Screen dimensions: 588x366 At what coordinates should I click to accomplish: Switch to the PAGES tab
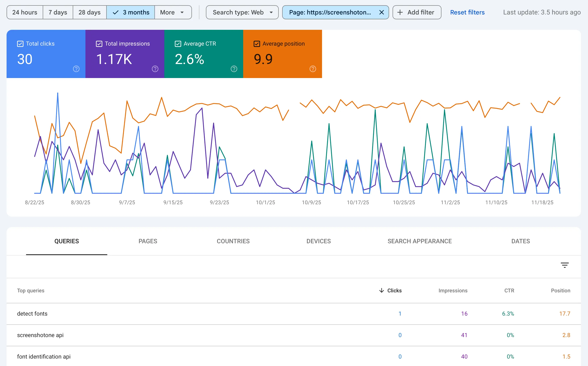point(148,241)
